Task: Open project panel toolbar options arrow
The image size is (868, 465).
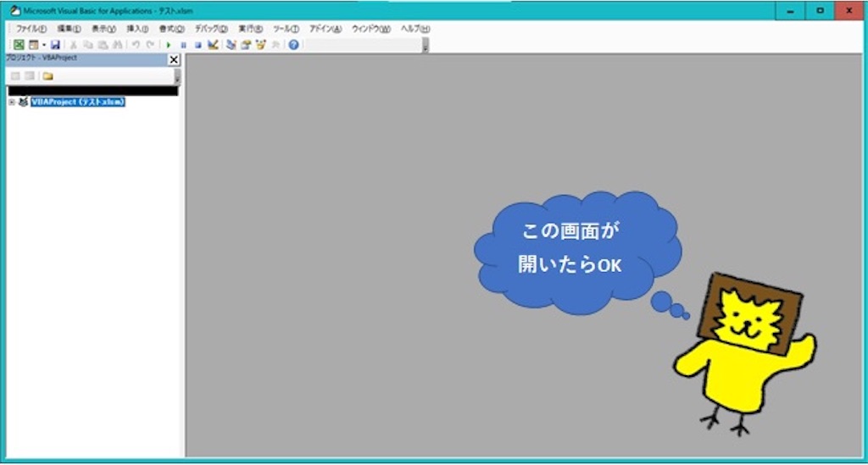Action: (177, 77)
